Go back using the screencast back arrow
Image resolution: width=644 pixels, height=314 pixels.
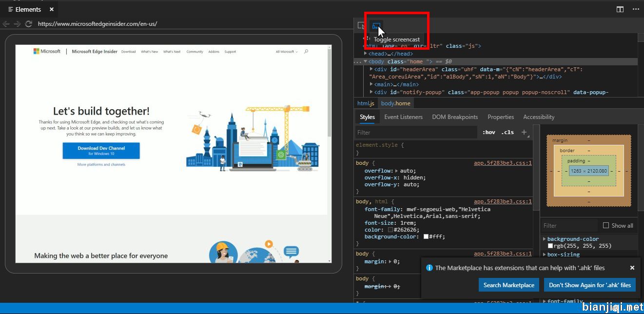coord(6,23)
